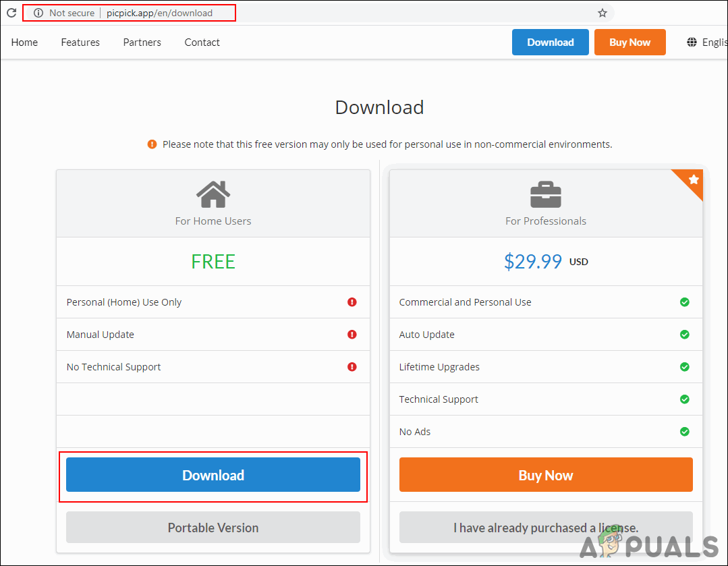The width and height of the screenshot is (728, 566).
Task: Click green check beside Auto Update
Action: click(684, 335)
